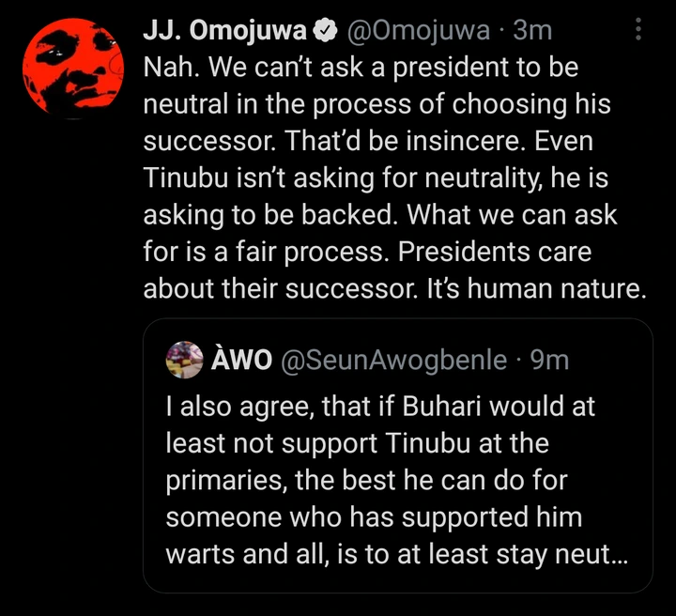Open ÀWO's small avatar in the quoted tweet
Viewport: 676px width, 616px height.
[185, 360]
